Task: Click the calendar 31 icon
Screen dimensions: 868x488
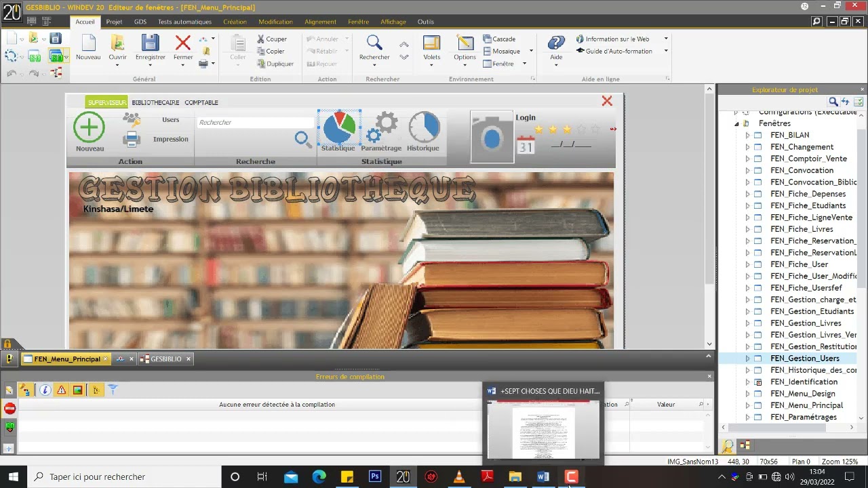Action: click(x=526, y=144)
